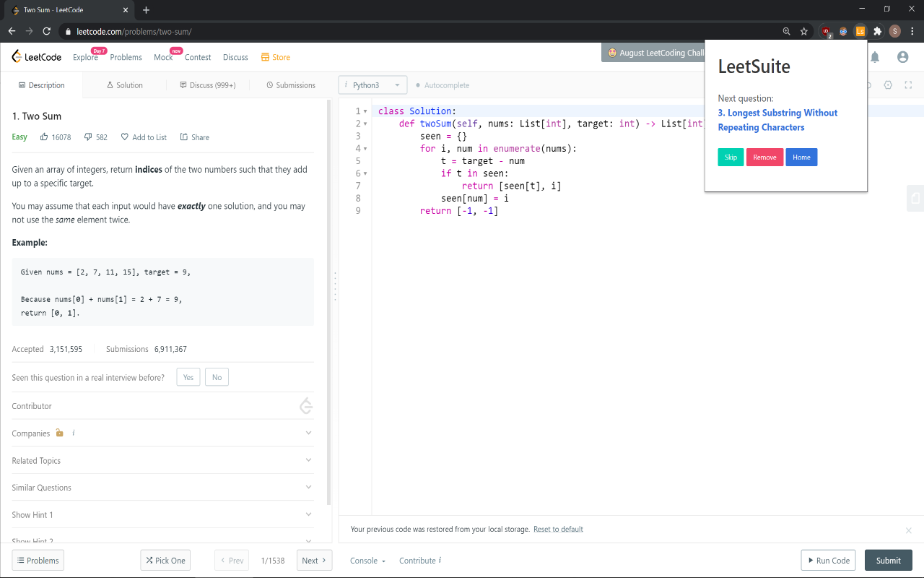
Task: Toggle fullscreen editor icon
Action: (908, 85)
